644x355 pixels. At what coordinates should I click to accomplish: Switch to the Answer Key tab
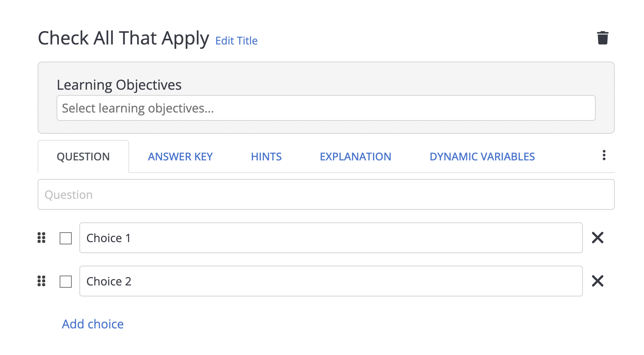pyautogui.click(x=180, y=157)
